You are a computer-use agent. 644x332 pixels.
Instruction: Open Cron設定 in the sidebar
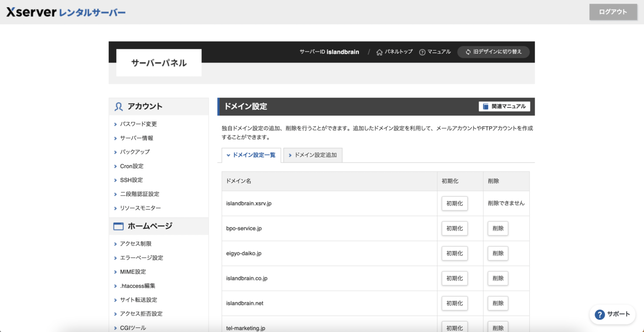tap(132, 166)
